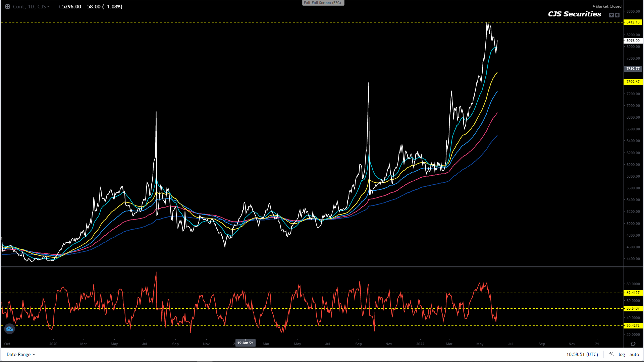Select the 7399.67 yellow price level label
The width and height of the screenshot is (644, 362).
pyautogui.click(x=633, y=82)
